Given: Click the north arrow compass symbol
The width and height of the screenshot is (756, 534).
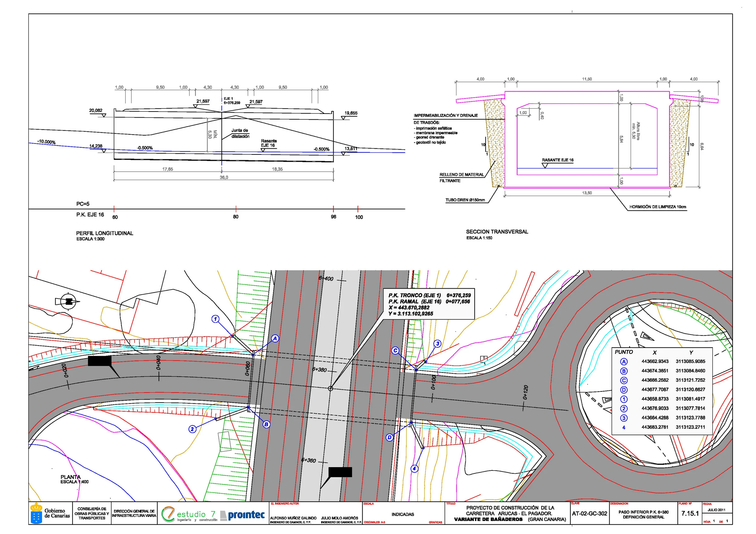Looking at the screenshot, I should click(68, 301).
